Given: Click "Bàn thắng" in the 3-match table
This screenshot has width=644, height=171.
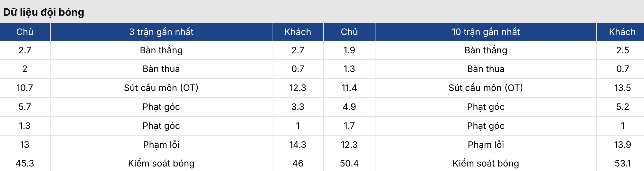Looking at the screenshot, I should (161, 50).
